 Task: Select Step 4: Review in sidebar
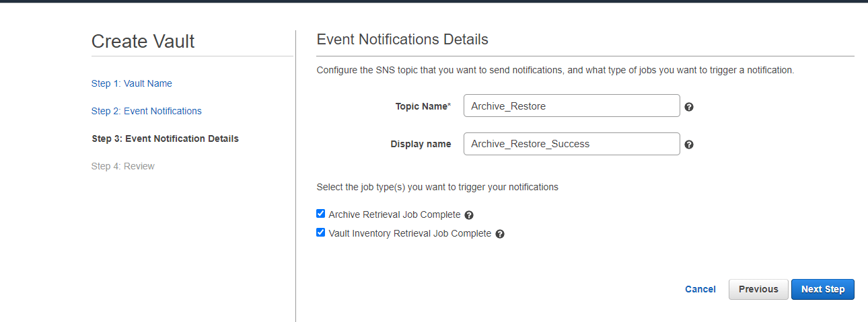[123, 166]
